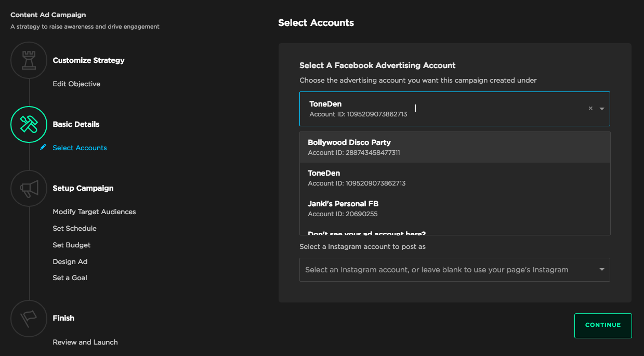The image size is (644, 356).
Task: Collapse the Facebook advertising account dropdown
Action: 602,109
